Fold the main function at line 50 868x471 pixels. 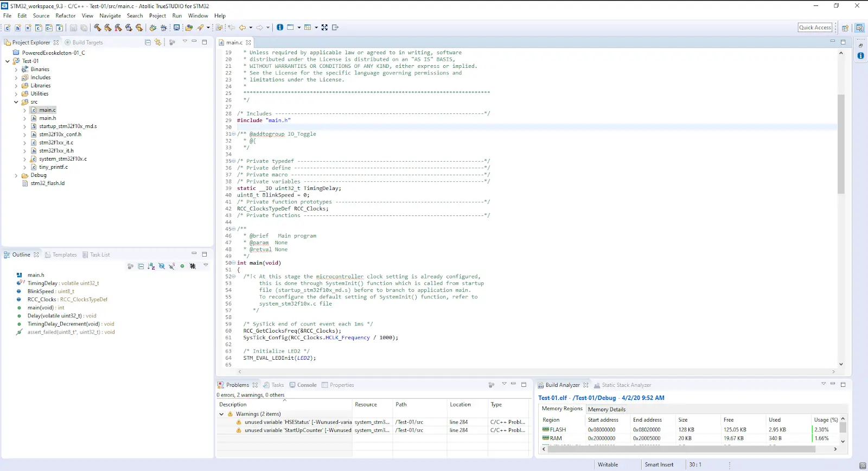pos(234,263)
